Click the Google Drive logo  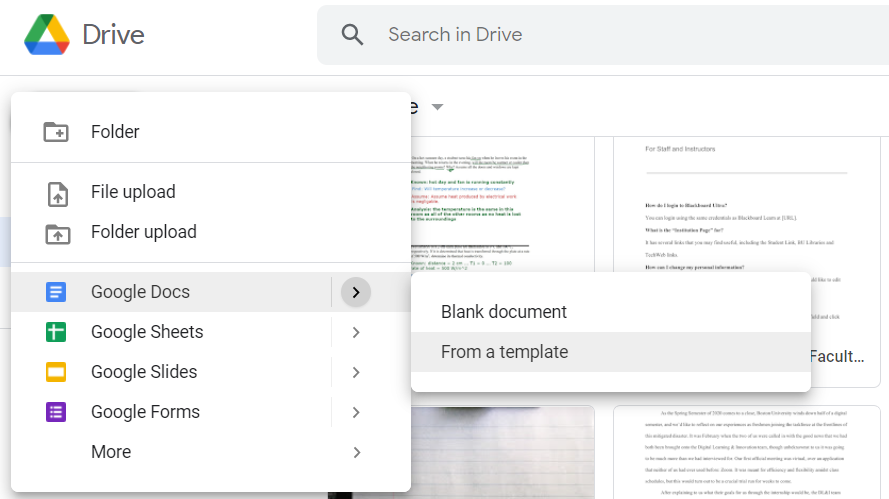(47, 35)
